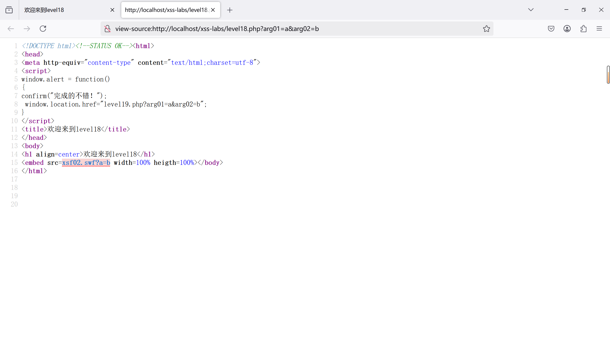610x364 pixels.
Task: Open a new tab with plus button
Action: [x=229, y=10]
